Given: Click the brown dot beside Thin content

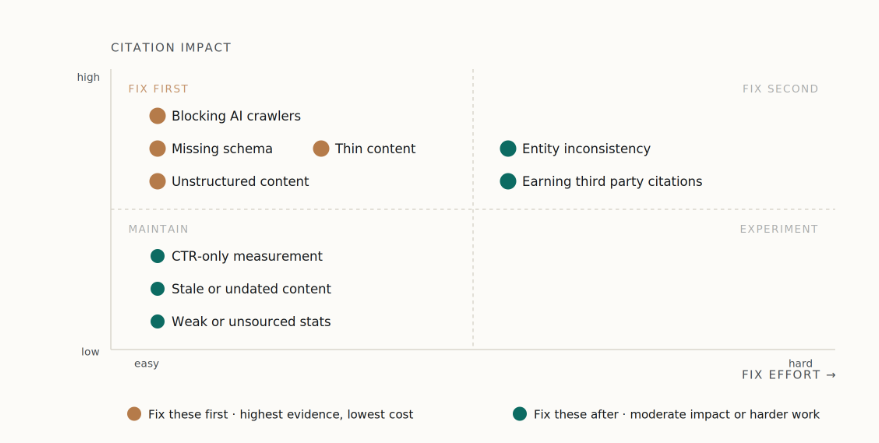Looking at the screenshot, I should [321, 149].
